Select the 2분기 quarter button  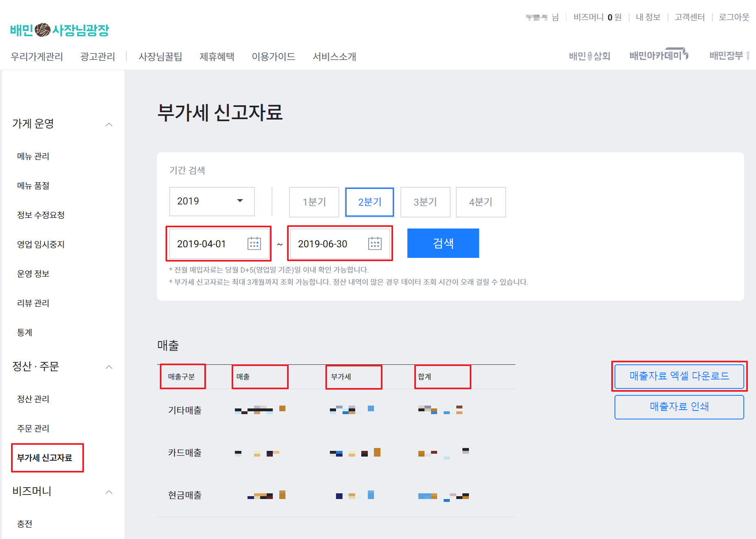point(369,202)
